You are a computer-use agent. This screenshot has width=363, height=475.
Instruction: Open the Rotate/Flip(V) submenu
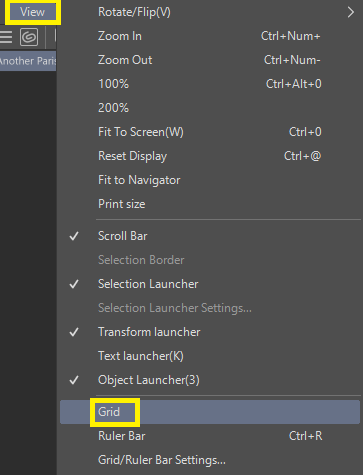210,12
